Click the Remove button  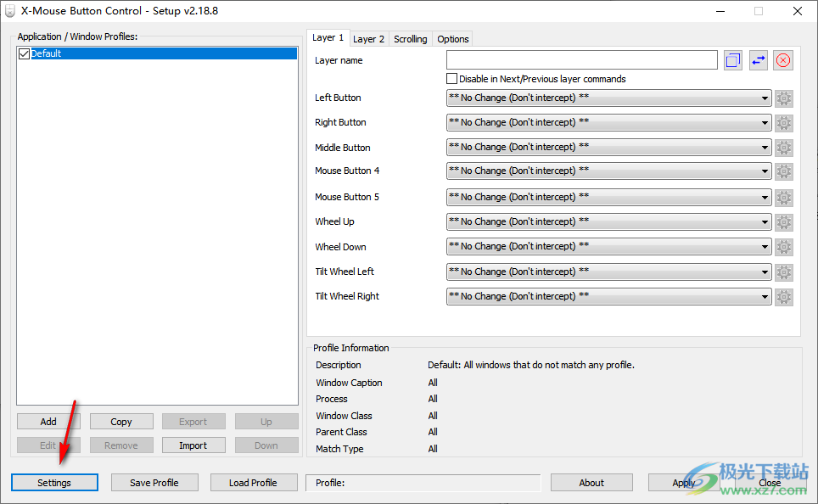(x=121, y=445)
